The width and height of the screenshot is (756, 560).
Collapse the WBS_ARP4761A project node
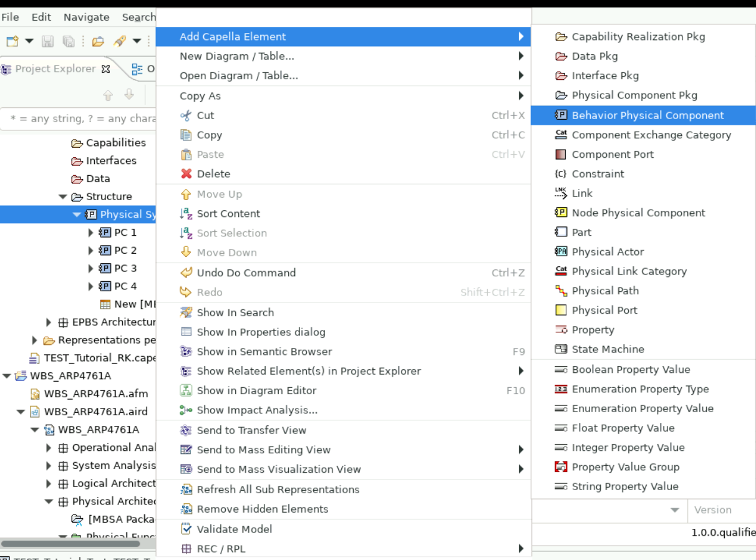pos(6,376)
